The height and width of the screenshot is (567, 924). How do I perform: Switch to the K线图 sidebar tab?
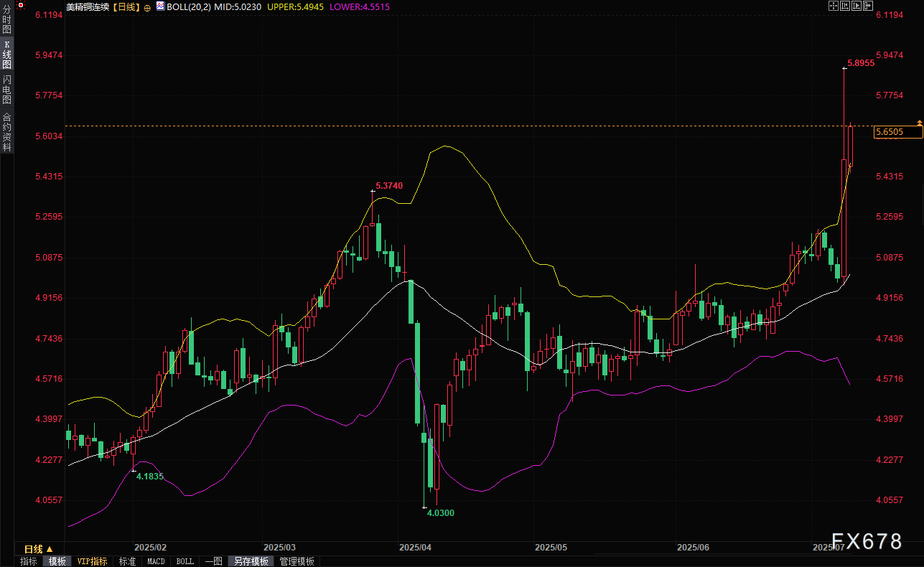tap(6, 54)
